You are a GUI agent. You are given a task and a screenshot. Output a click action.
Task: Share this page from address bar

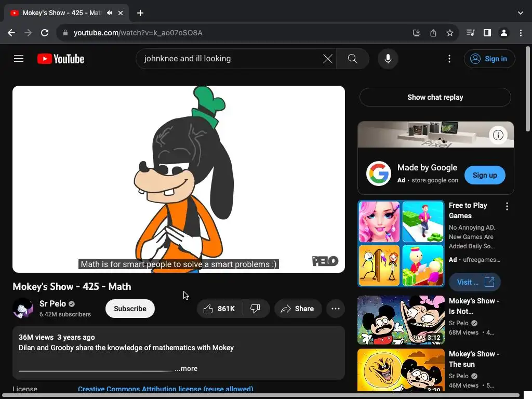pos(433,33)
